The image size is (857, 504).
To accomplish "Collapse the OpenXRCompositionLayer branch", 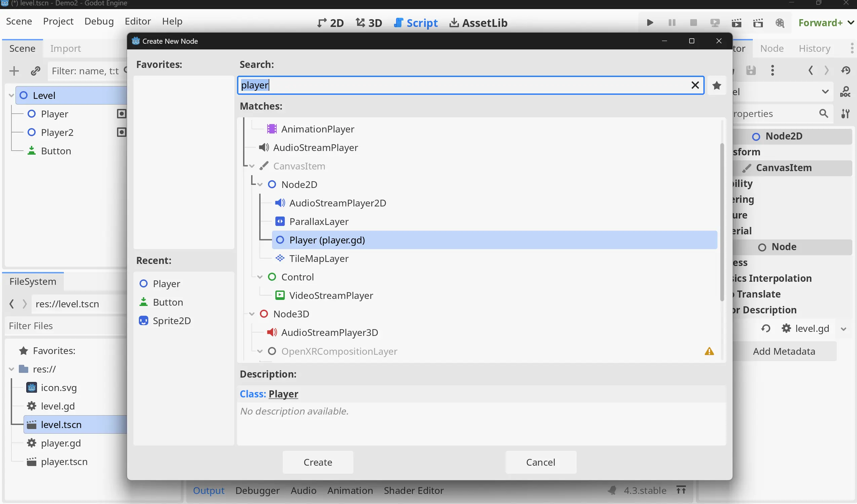I will coord(260,351).
